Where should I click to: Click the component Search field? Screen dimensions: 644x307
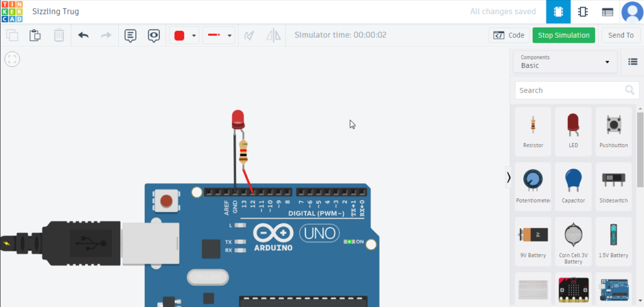pyautogui.click(x=577, y=90)
